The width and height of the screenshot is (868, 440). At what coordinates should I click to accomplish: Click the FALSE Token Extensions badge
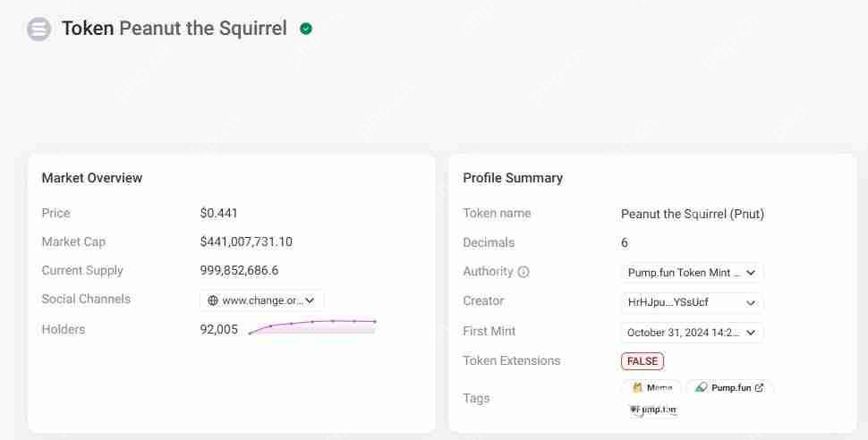(642, 361)
